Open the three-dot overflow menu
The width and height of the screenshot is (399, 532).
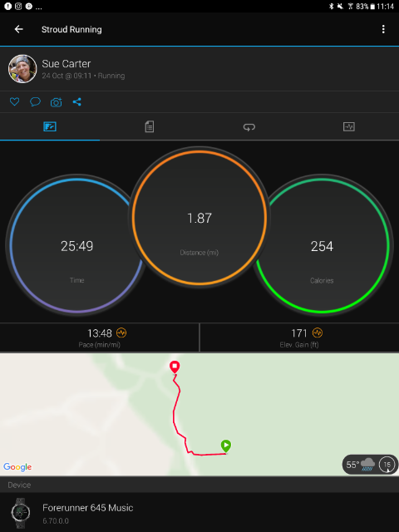click(383, 29)
